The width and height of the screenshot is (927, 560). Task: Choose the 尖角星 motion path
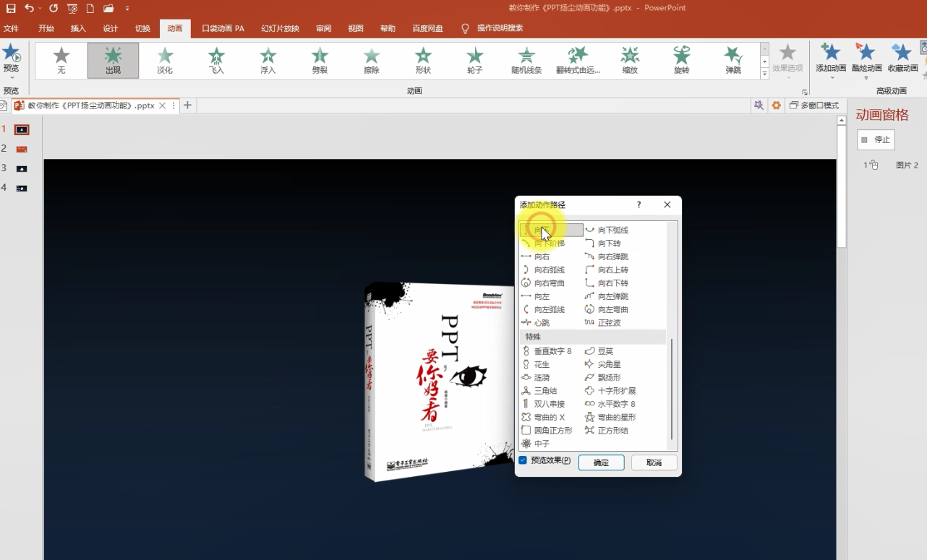tap(603, 364)
